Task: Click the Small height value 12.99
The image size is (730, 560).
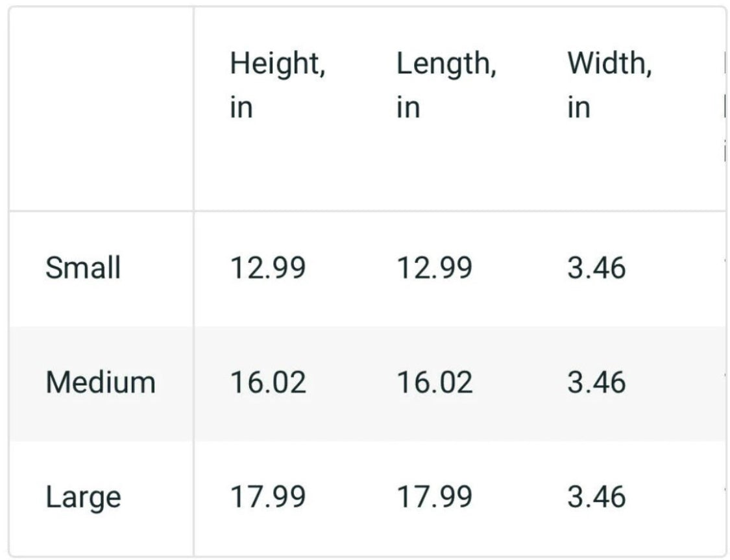Action: [x=267, y=267]
